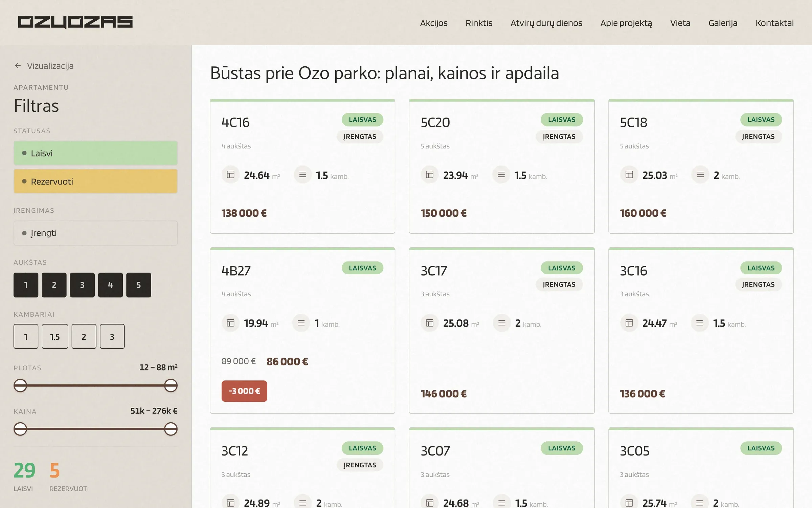Screen dimensions: 812x508
Task: Open Atvirų durų dienos menu item
Action: click(x=546, y=23)
